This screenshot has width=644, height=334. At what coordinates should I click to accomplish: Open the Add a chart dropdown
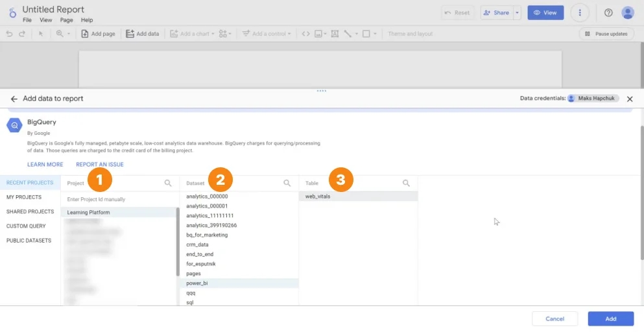(192, 34)
